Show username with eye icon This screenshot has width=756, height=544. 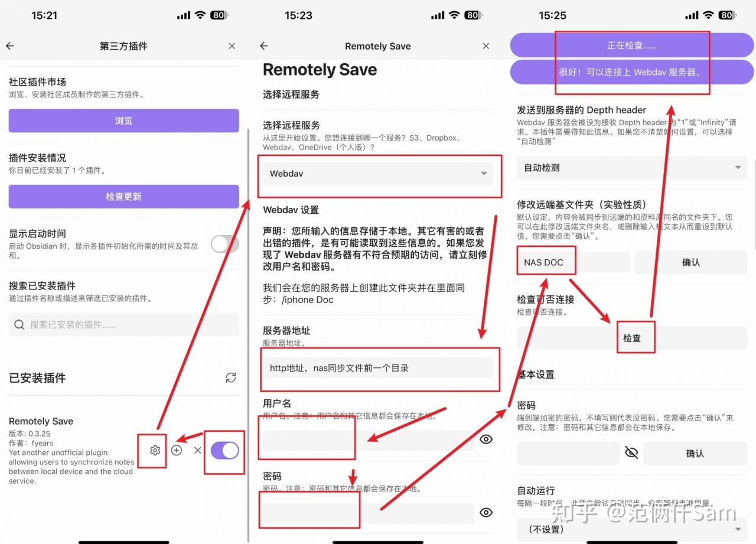coord(486,439)
